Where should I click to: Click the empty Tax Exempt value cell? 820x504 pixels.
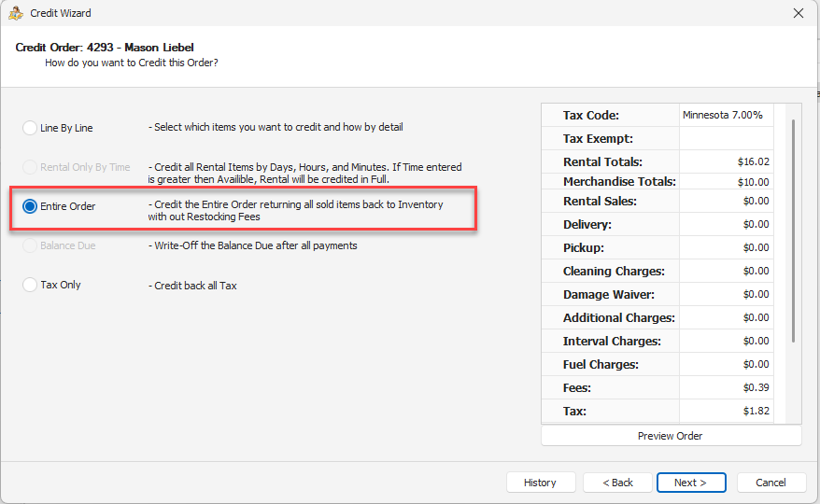click(726, 138)
